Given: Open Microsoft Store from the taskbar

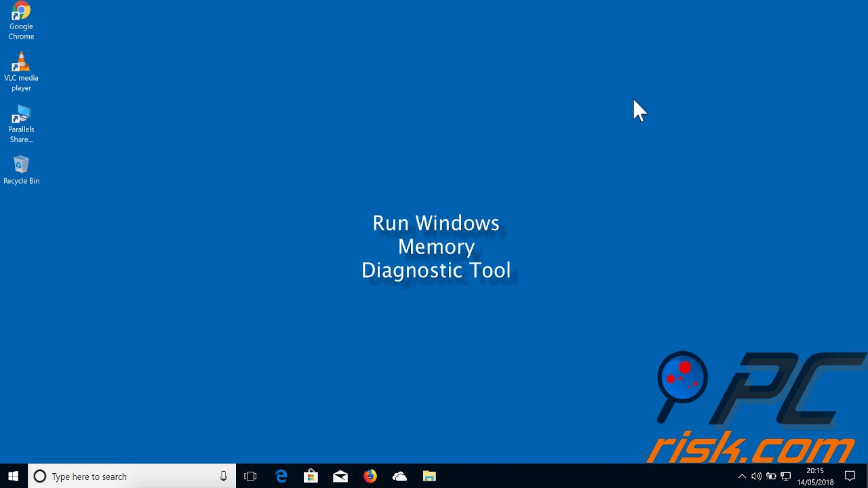Looking at the screenshot, I should pyautogui.click(x=311, y=476).
